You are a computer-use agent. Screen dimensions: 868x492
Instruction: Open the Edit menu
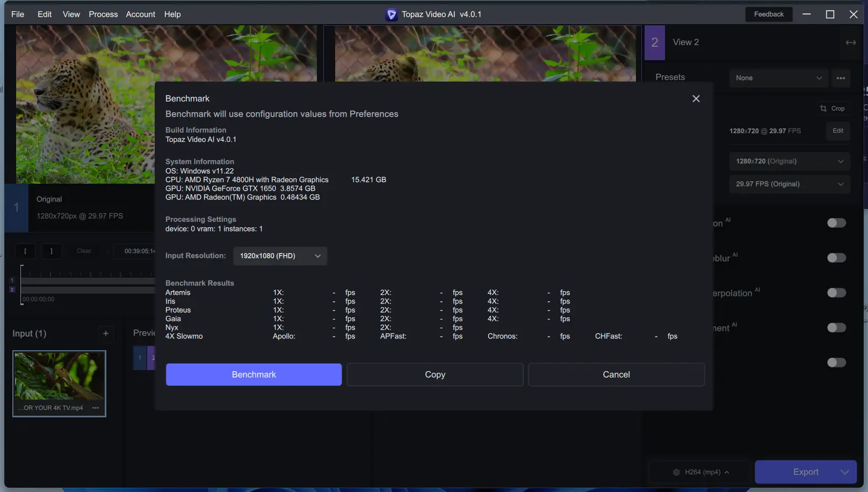tap(45, 14)
